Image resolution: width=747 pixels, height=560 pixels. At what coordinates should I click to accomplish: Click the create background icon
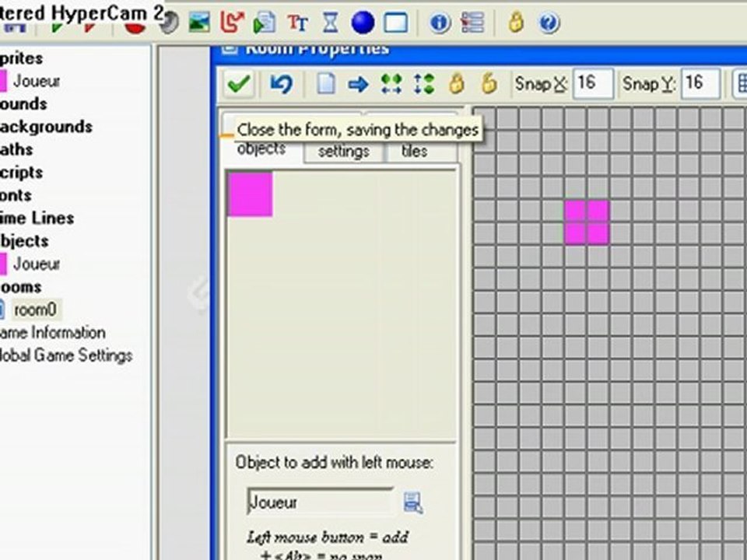point(199,23)
